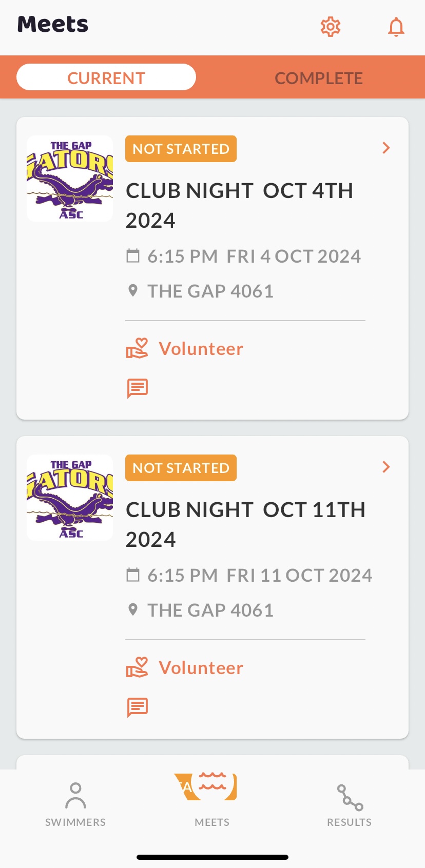Tap the Volunteer link for Oct 11th
Screen dimensions: 425x868
click(201, 668)
